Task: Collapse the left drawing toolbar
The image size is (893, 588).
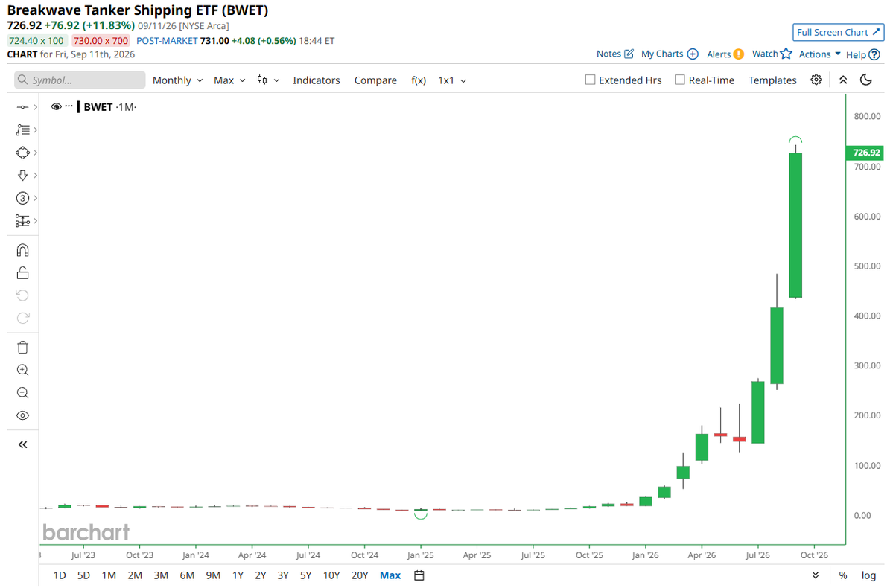Action: pyautogui.click(x=22, y=444)
